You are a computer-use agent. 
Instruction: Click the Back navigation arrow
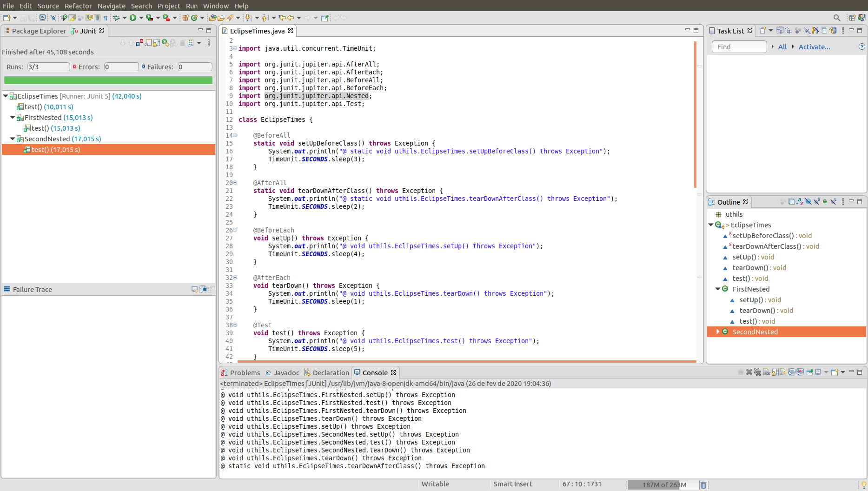coord(291,18)
